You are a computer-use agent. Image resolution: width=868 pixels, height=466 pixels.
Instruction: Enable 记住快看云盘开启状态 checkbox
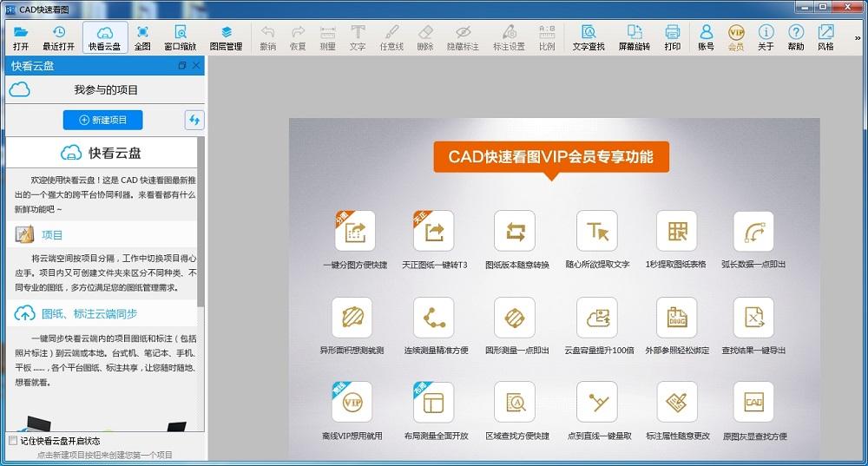(12, 441)
